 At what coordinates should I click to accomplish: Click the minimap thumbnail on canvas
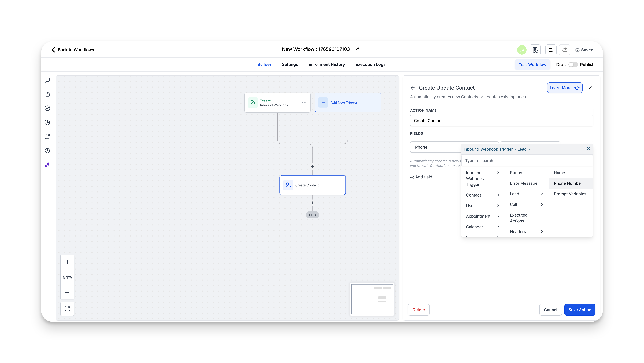coord(372,299)
